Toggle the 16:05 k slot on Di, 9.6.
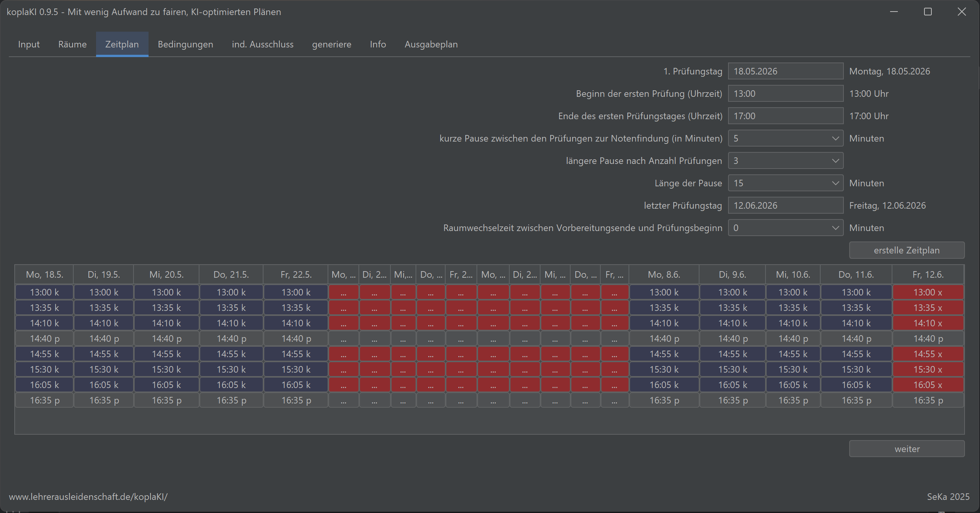 [x=732, y=385]
